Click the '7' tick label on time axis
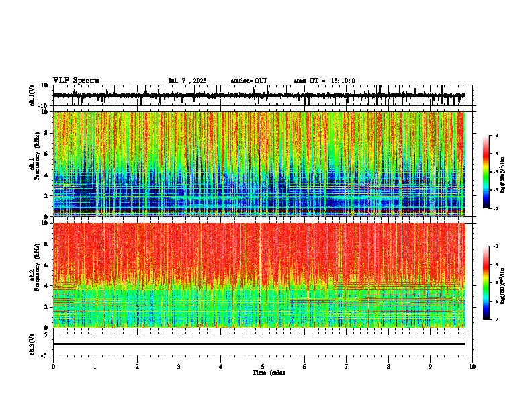This screenshot has height=411, width=532. [x=347, y=367]
